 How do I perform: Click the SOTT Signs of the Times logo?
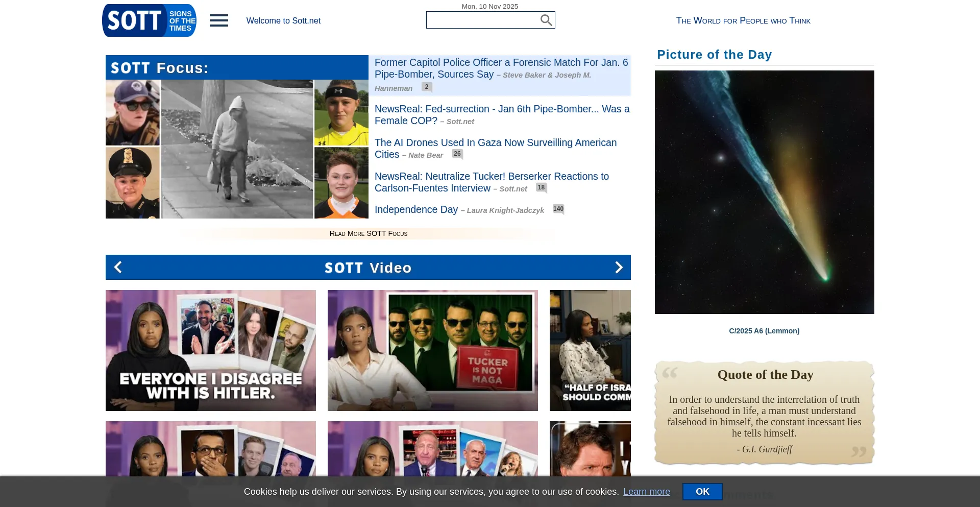(x=149, y=20)
